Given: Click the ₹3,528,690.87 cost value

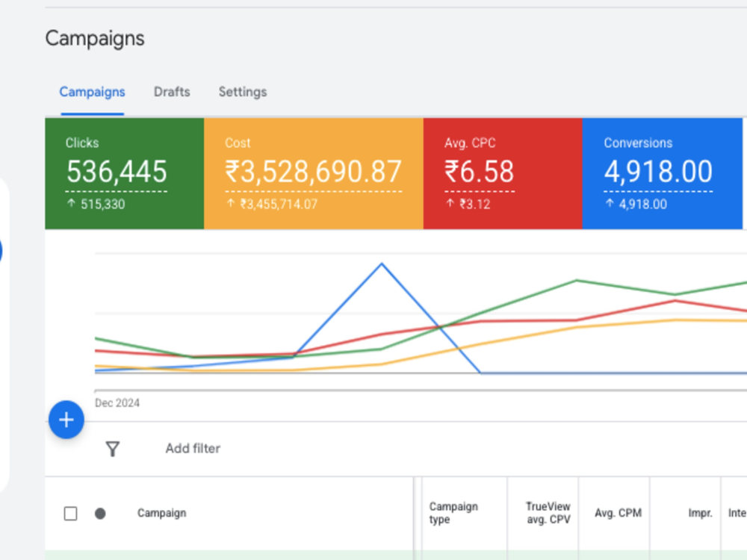Looking at the screenshot, I should [x=314, y=172].
